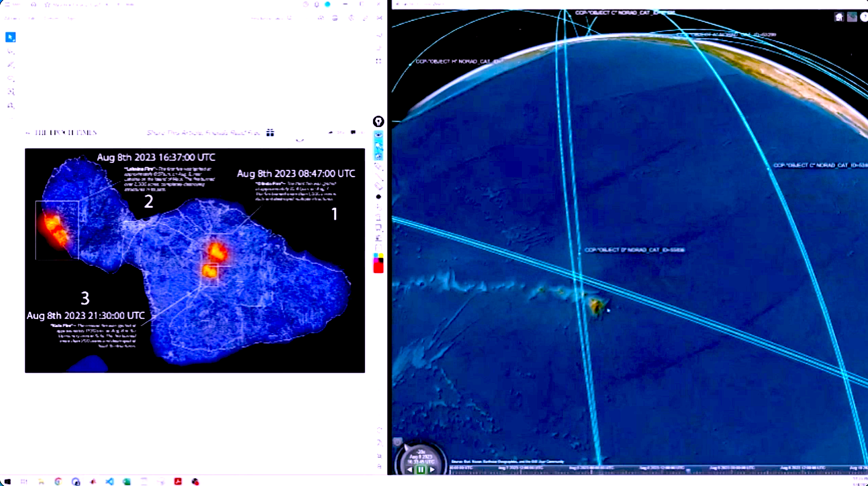This screenshot has height=486, width=868.
Task: Switch to Adobe Acrobat taskbar icon
Action: point(178,482)
